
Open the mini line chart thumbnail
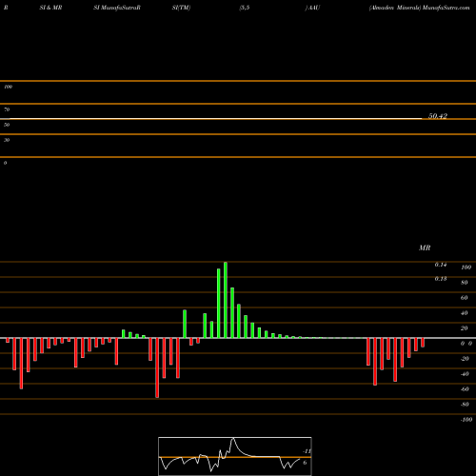[x=235, y=456]
